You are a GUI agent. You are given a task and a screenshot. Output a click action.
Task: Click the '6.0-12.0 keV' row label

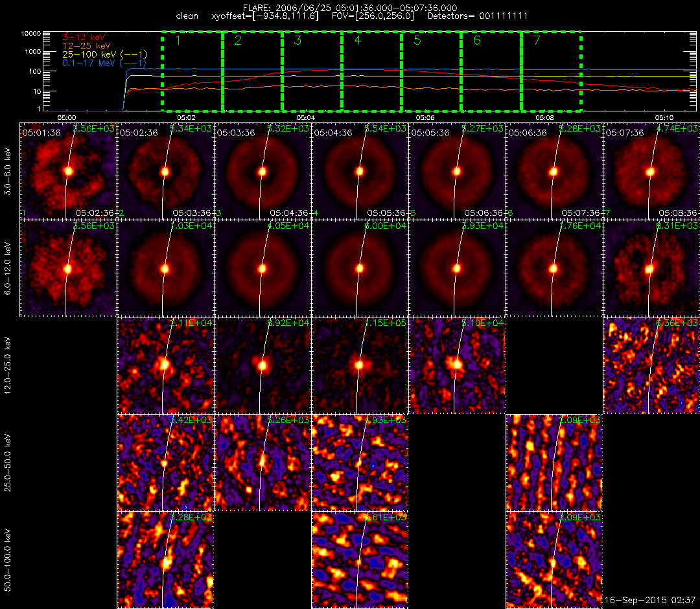pyautogui.click(x=8, y=269)
